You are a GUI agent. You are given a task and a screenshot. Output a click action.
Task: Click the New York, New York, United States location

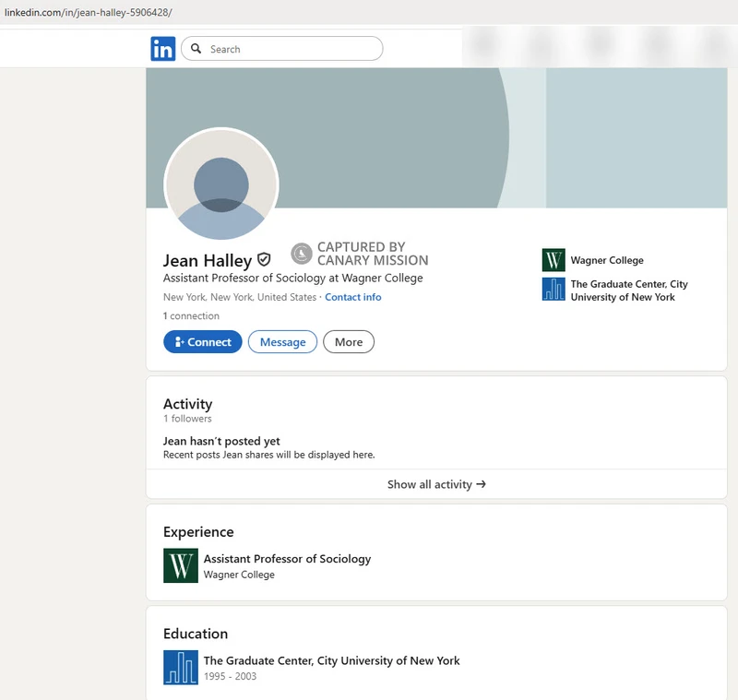pyautogui.click(x=240, y=297)
